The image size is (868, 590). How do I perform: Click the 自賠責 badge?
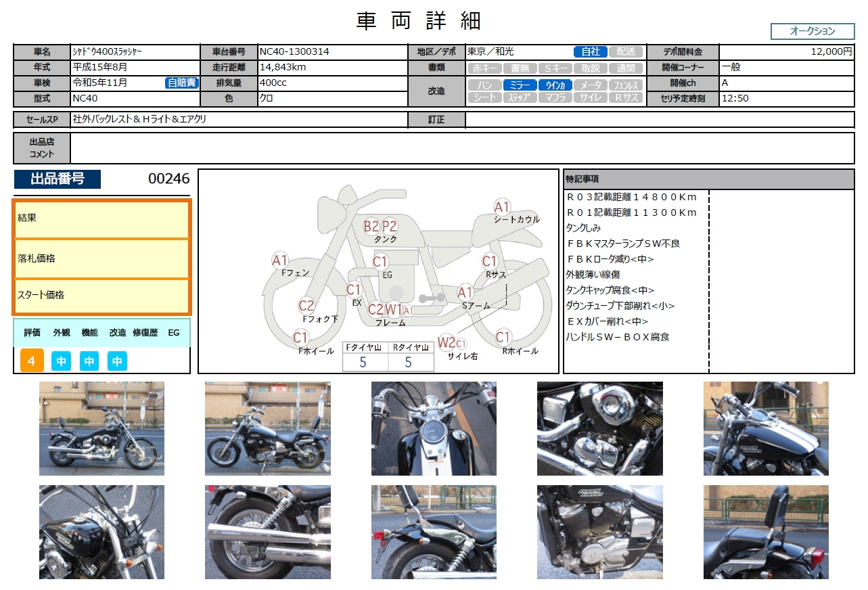point(181,83)
